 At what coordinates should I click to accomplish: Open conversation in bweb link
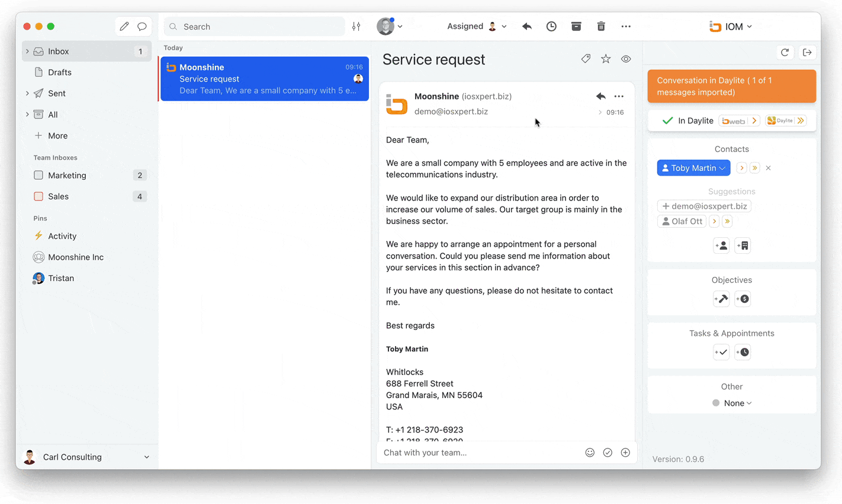coord(740,121)
